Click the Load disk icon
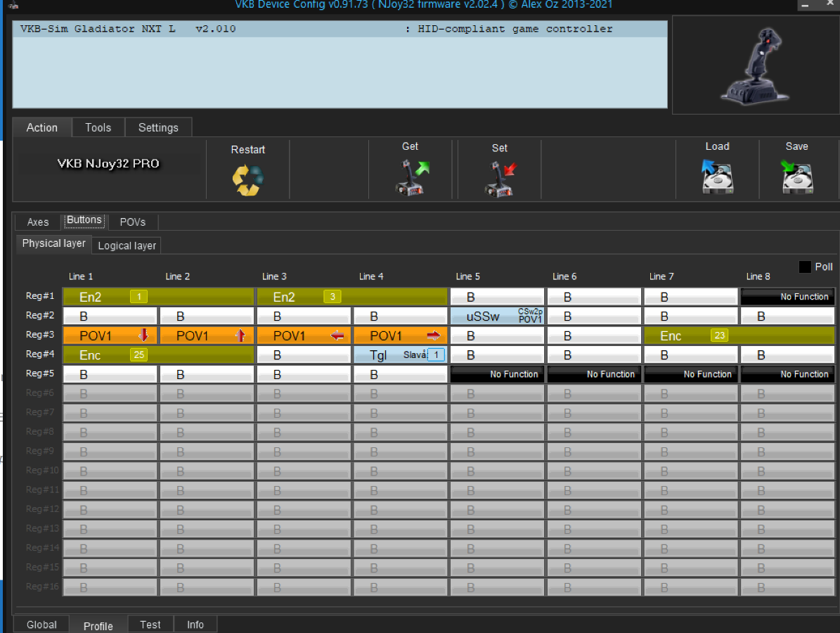Screen dimensions: 840x633 pyautogui.click(x=717, y=176)
